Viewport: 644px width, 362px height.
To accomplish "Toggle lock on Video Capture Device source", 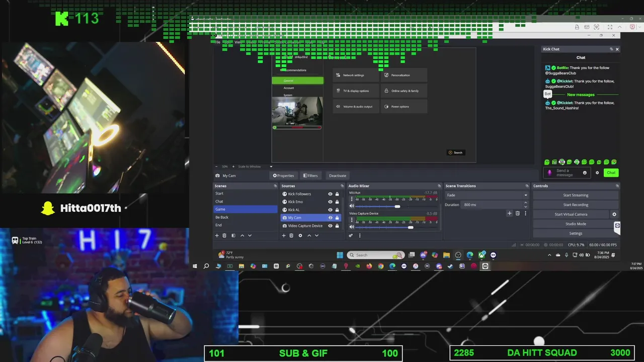I will [x=337, y=226].
